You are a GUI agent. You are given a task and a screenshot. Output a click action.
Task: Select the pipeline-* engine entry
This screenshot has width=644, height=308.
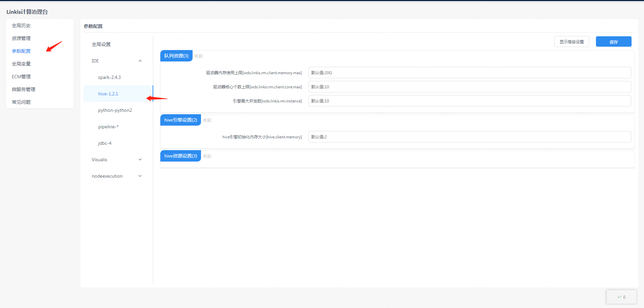point(108,127)
